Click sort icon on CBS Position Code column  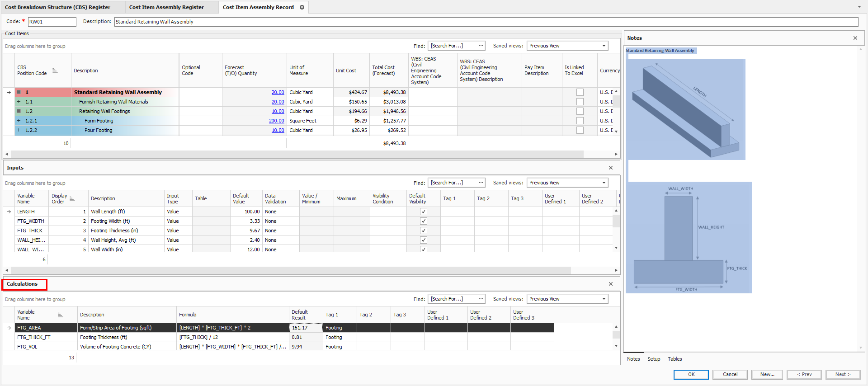coord(55,71)
